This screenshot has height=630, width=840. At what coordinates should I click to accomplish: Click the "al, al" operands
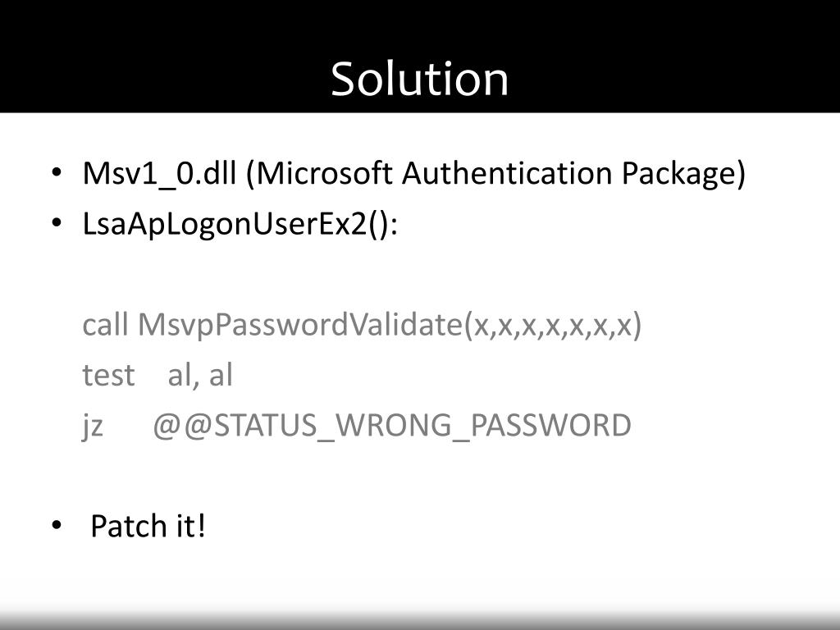pos(200,375)
